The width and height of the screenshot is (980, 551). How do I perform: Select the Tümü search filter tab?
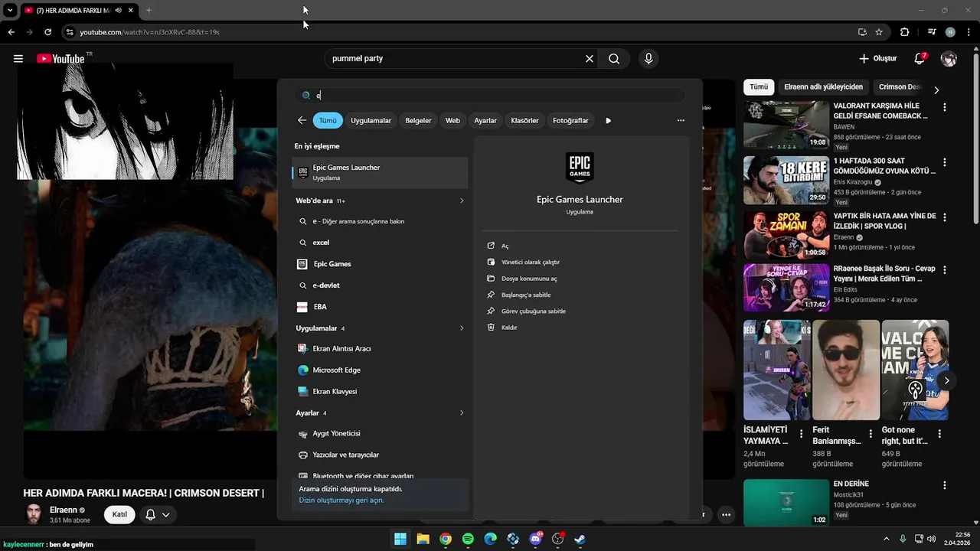[328, 120]
